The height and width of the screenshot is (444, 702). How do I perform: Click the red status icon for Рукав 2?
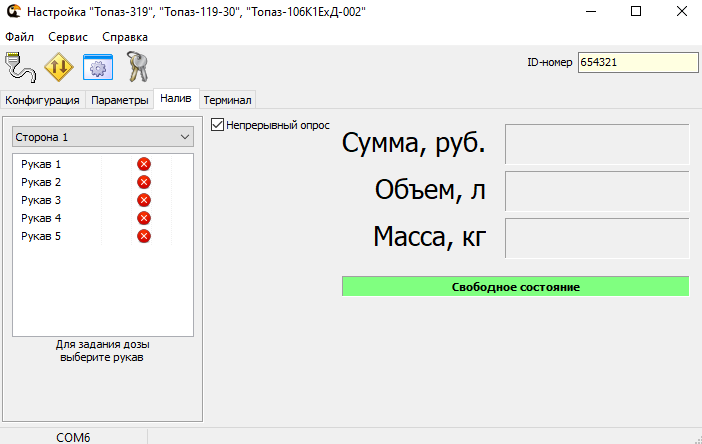[x=144, y=182]
